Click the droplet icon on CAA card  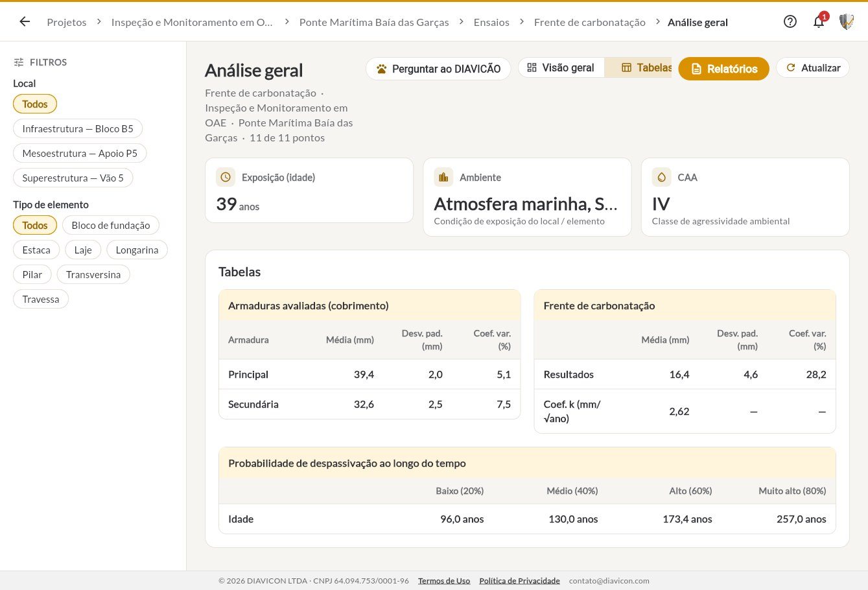click(x=661, y=177)
